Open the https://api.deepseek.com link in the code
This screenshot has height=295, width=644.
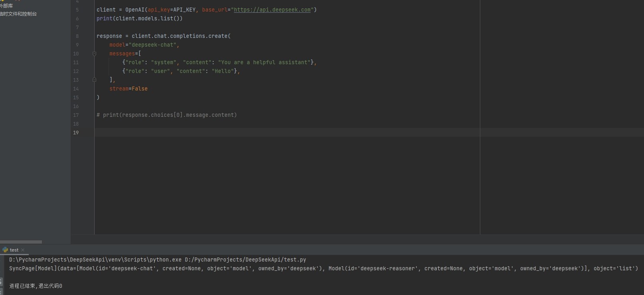272,10
